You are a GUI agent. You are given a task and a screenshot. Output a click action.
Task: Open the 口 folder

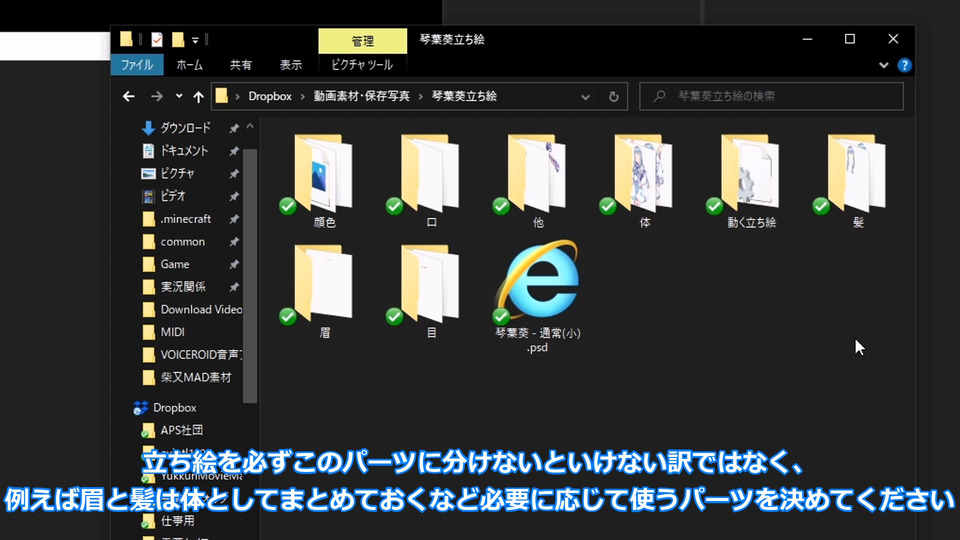[x=430, y=181]
